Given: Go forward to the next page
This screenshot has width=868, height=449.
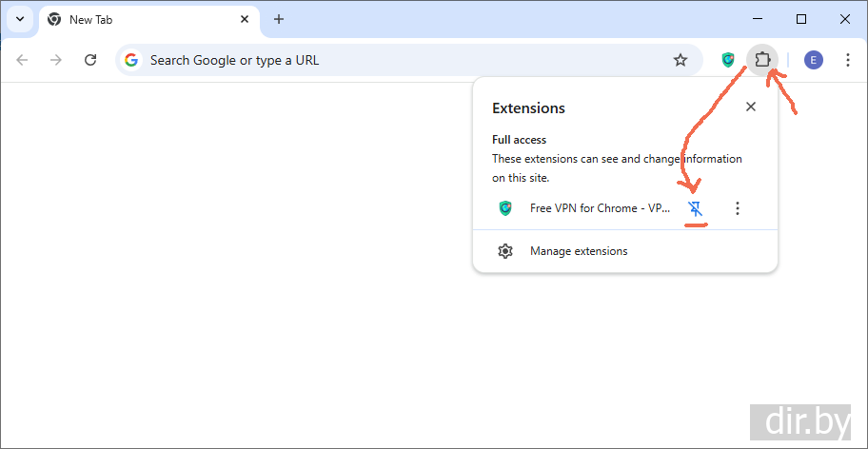Looking at the screenshot, I should (56, 60).
